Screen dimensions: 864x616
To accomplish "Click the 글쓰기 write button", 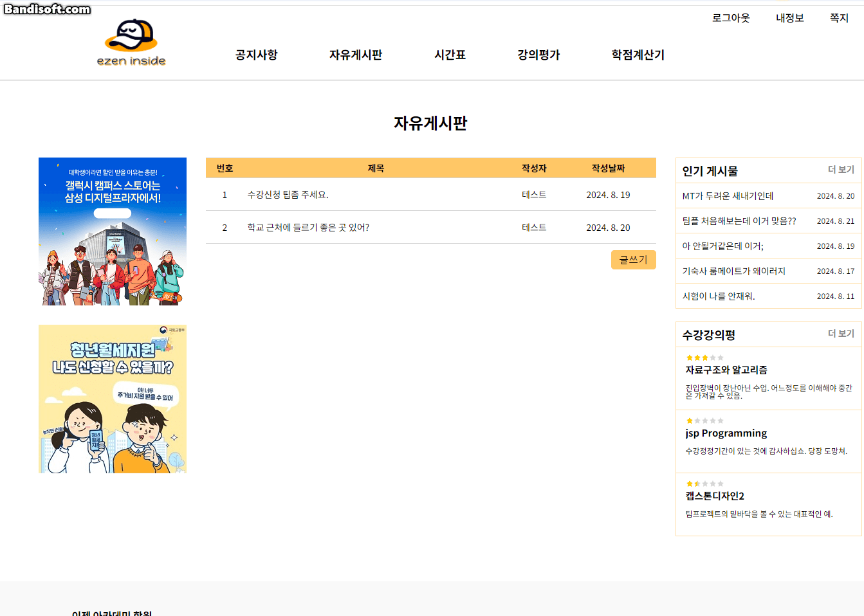I will (634, 260).
